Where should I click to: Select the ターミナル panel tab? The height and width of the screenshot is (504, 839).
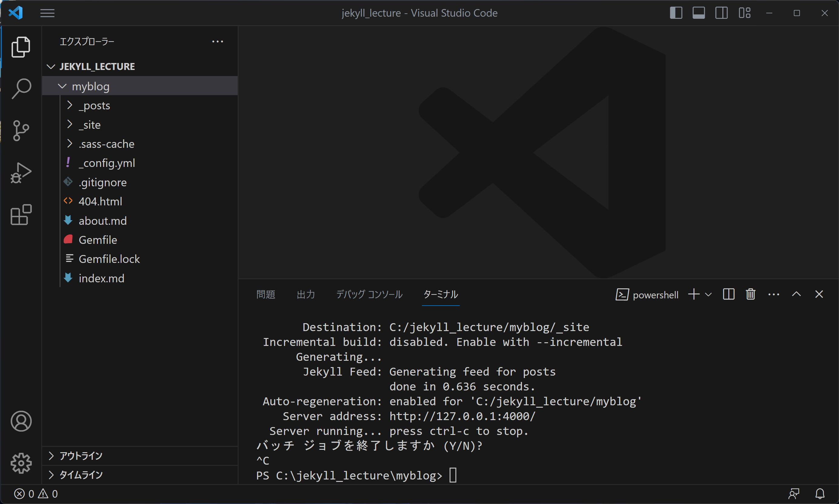click(x=441, y=294)
